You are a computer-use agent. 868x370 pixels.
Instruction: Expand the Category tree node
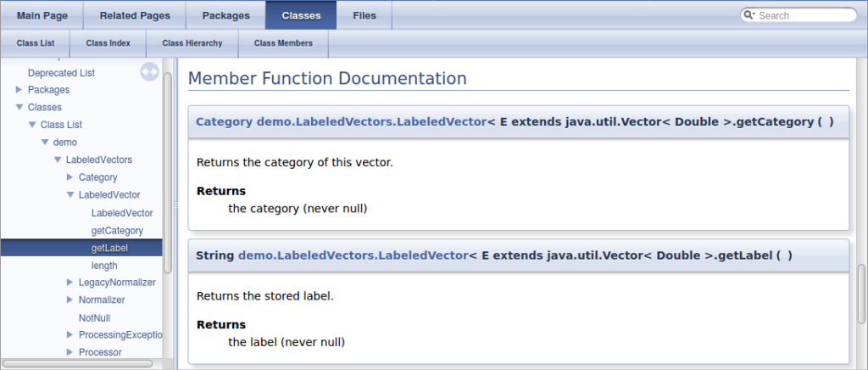70,177
